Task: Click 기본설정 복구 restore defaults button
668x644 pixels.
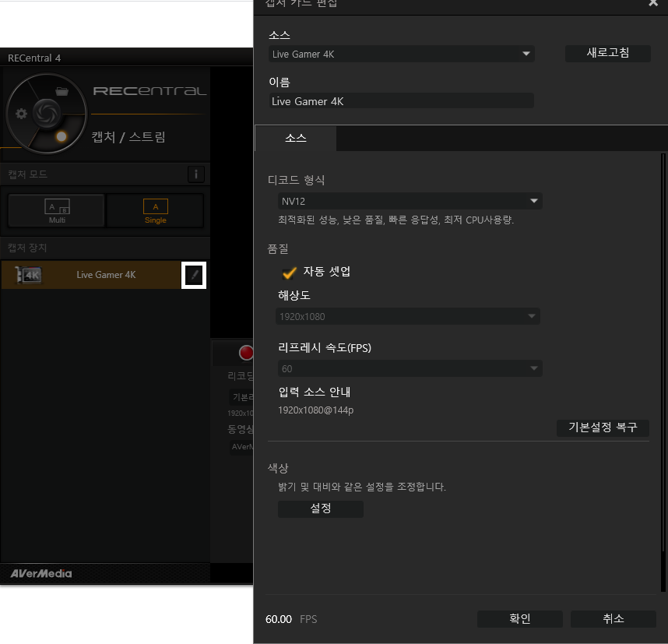Action: (x=603, y=427)
